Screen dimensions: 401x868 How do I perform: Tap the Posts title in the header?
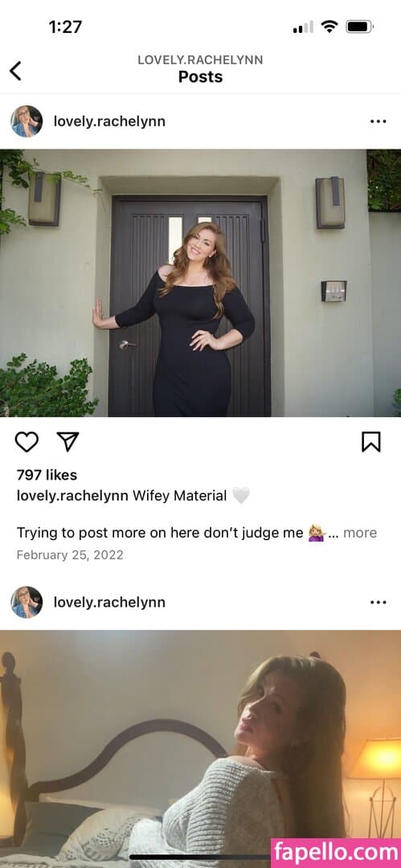[201, 77]
